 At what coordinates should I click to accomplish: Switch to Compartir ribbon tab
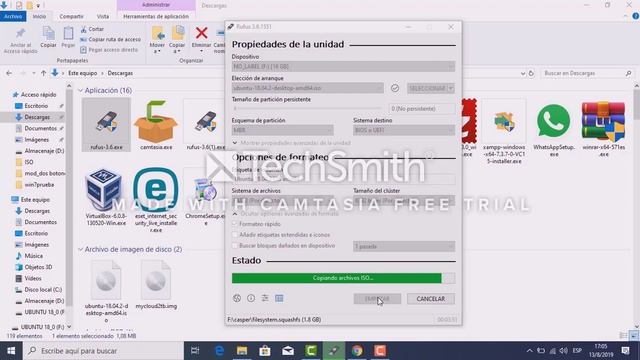click(x=71, y=16)
